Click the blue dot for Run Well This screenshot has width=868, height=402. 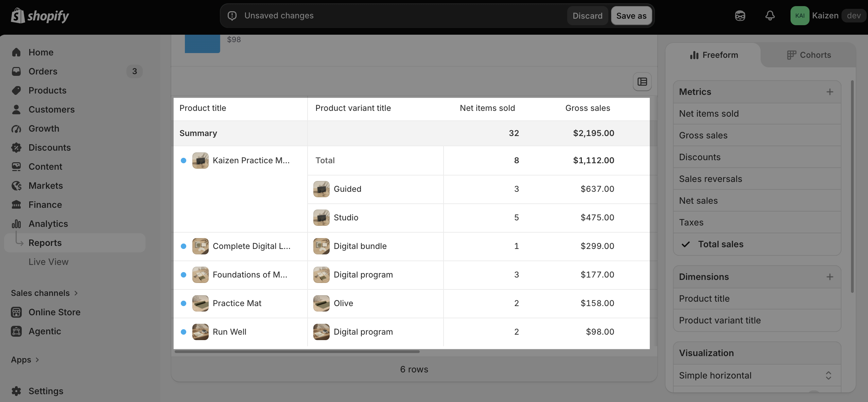(184, 332)
